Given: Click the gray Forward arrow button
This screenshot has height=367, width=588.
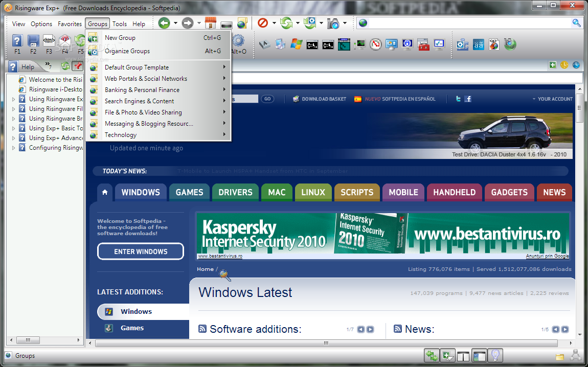Looking at the screenshot, I should click(187, 23).
